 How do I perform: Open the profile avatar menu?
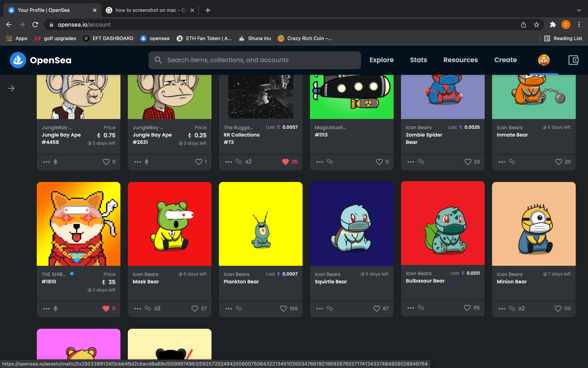point(544,60)
